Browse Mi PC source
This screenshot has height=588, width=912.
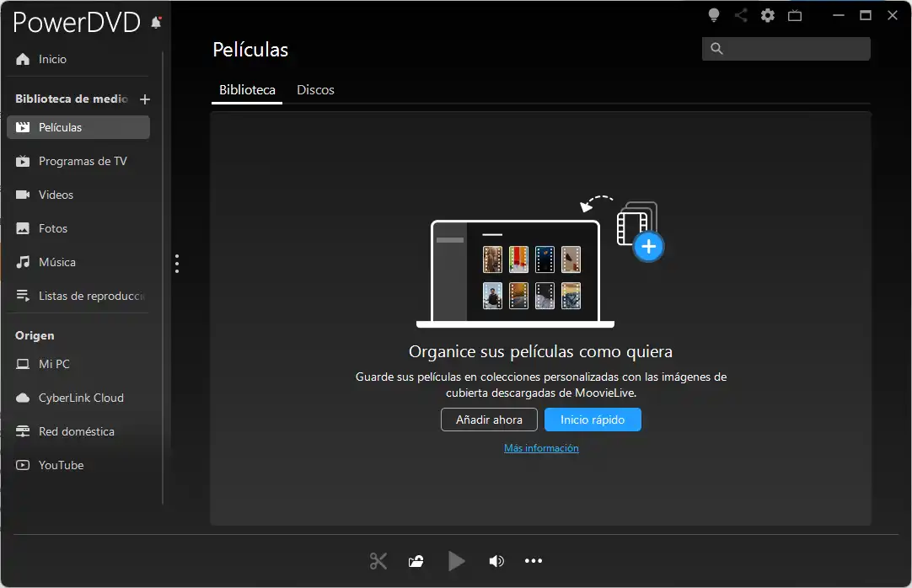(x=78, y=364)
